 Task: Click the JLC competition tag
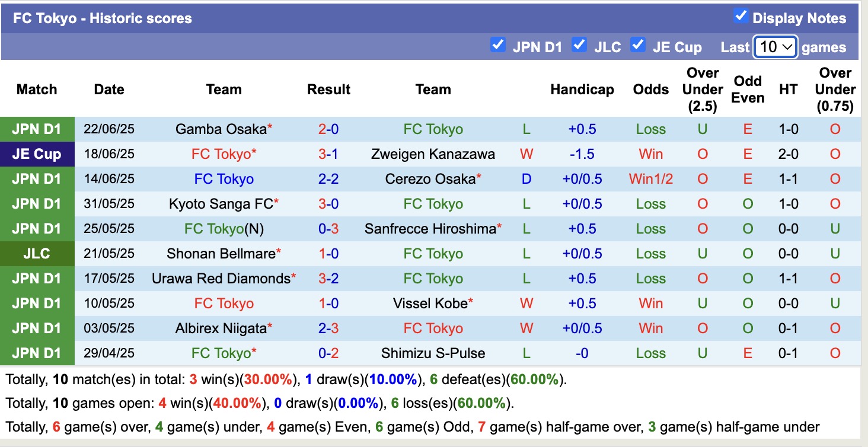click(x=37, y=253)
